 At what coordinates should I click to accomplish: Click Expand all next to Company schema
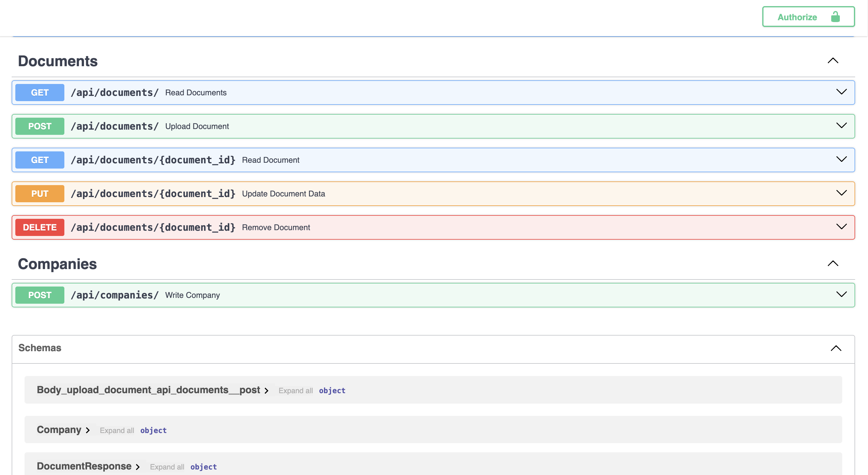click(116, 430)
